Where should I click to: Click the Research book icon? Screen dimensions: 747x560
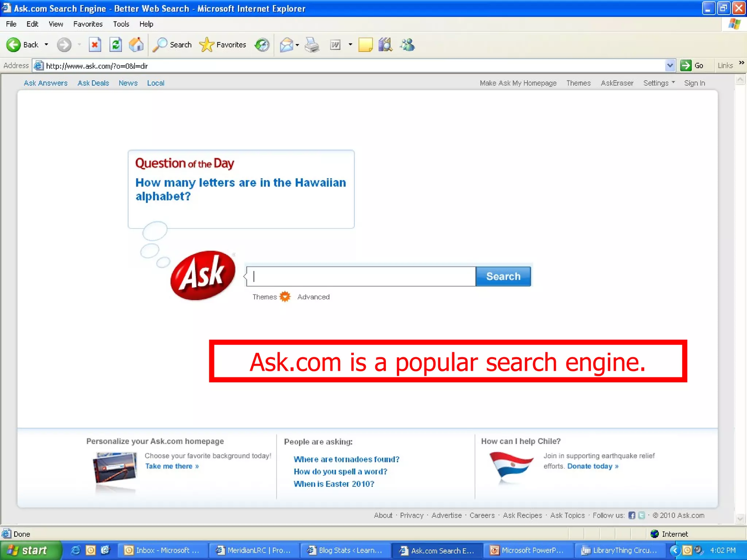pos(386,45)
